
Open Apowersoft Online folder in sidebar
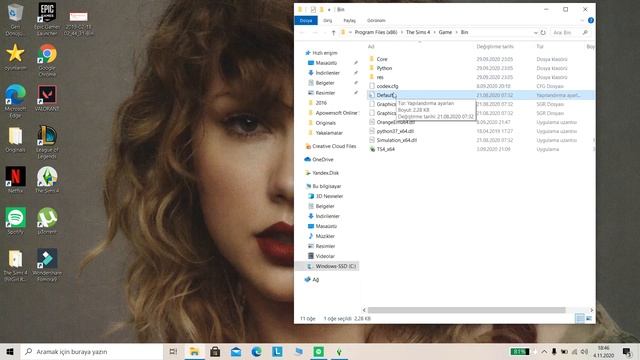click(x=336, y=113)
